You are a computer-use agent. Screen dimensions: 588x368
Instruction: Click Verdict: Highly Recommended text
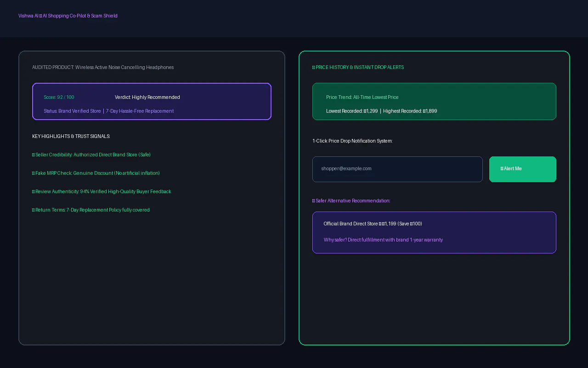147,97
